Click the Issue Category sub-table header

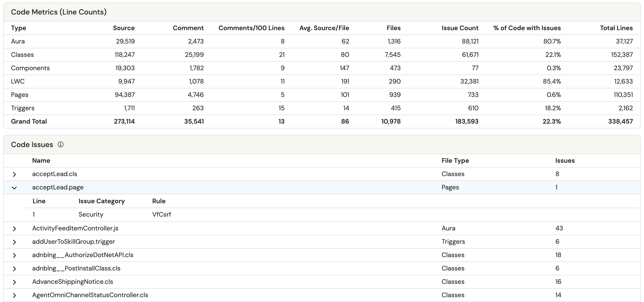point(101,201)
